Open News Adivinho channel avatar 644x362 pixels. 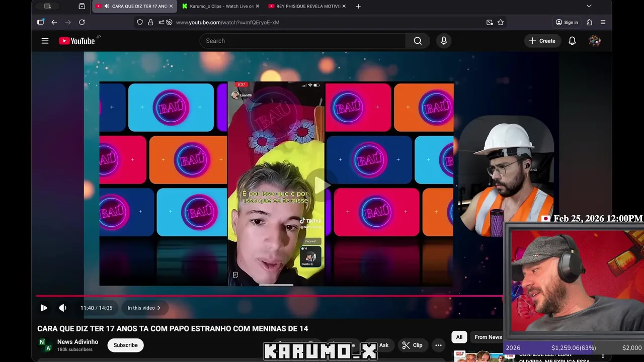coord(45,345)
